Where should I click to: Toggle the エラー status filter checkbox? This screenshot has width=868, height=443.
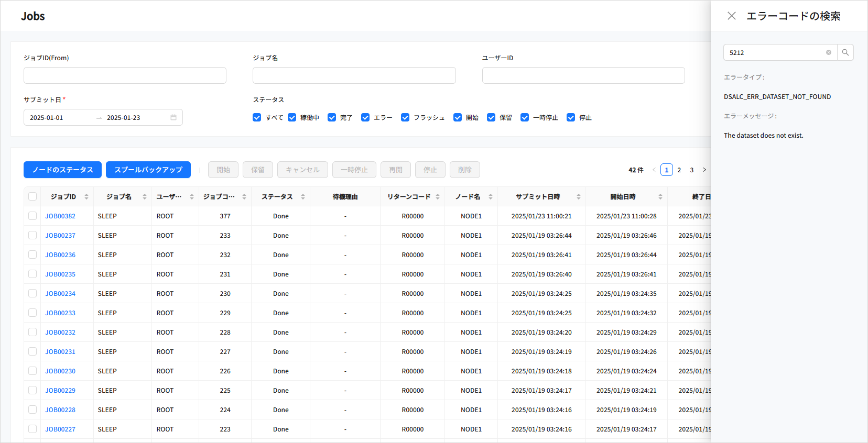pyautogui.click(x=365, y=117)
